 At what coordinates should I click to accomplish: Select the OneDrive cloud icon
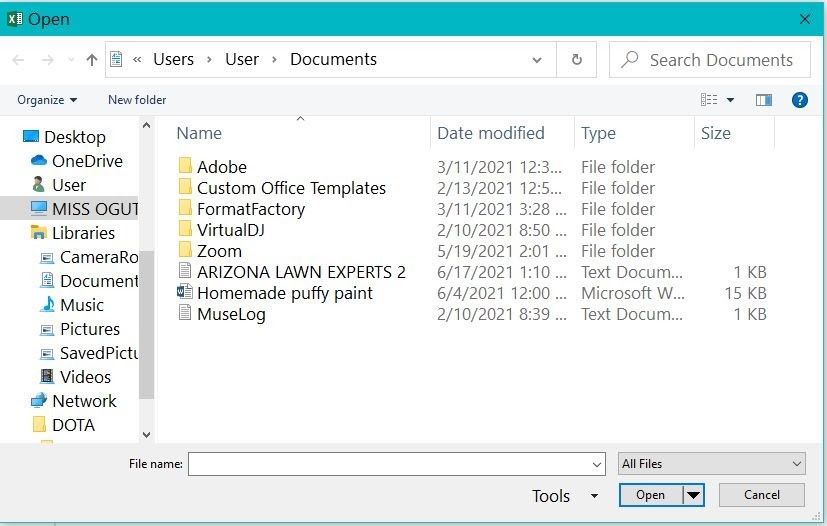click(39, 161)
